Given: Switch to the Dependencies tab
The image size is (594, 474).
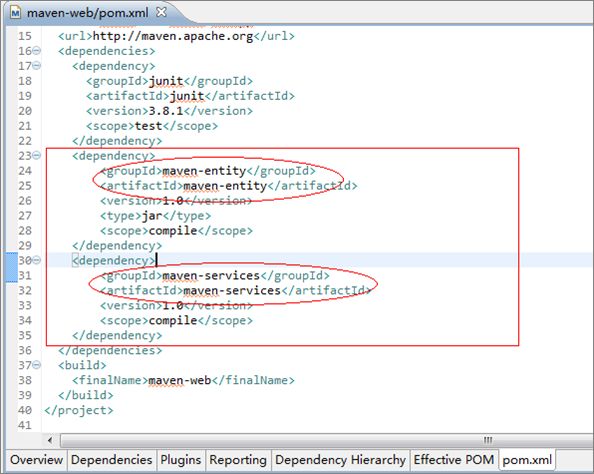Looking at the screenshot, I should point(111,460).
